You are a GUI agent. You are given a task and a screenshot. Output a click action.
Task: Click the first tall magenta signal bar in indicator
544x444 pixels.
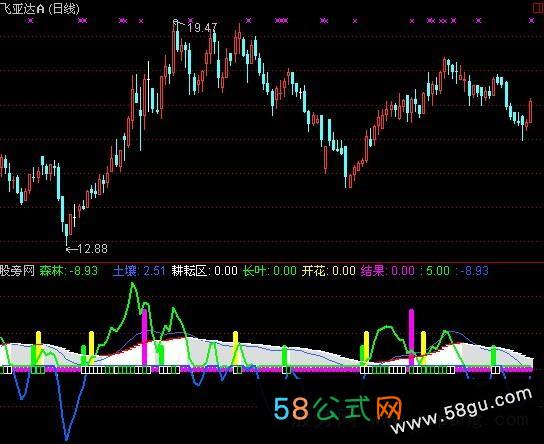145,337
